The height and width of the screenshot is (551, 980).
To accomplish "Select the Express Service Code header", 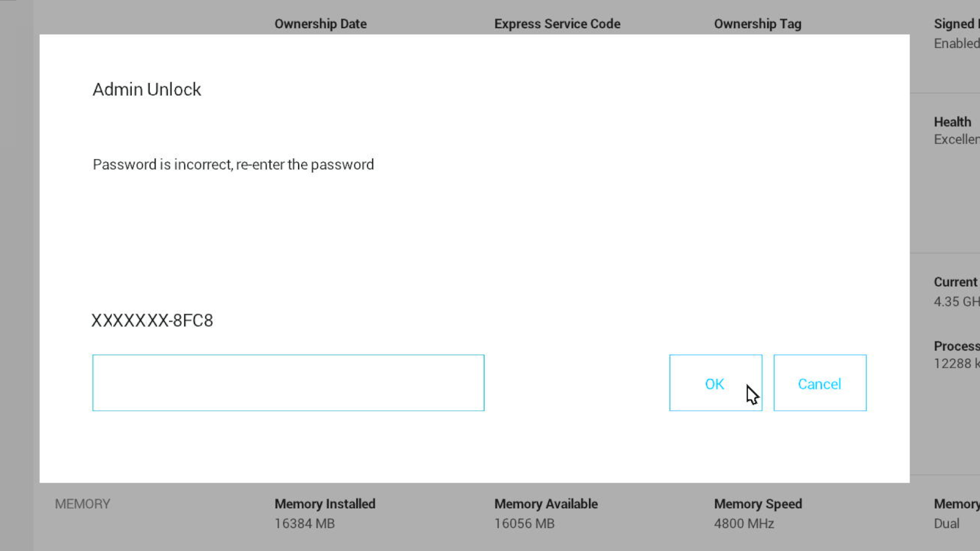I will [557, 23].
